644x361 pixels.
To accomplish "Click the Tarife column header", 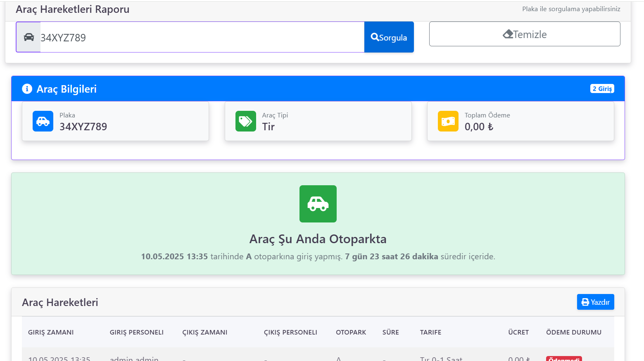I will [x=430, y=332].
